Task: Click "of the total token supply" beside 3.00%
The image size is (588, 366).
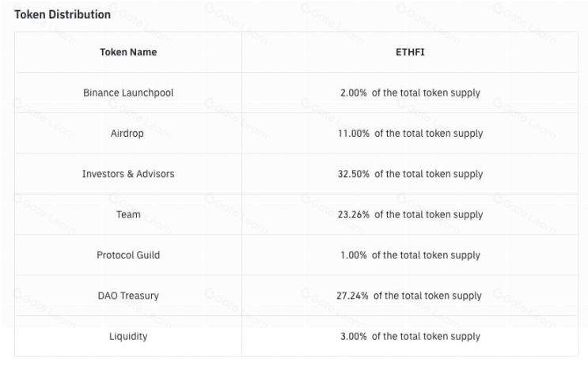Action: point(426,337)
